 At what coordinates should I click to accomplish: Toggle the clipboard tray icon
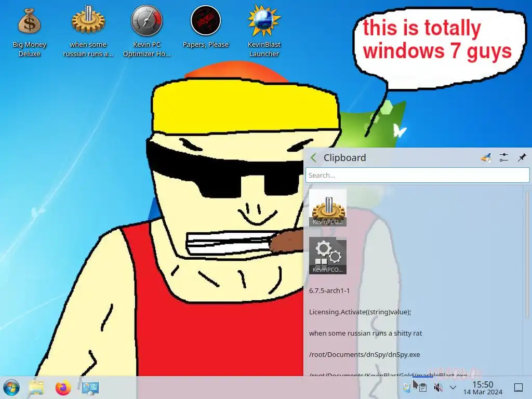pos(423,388)
